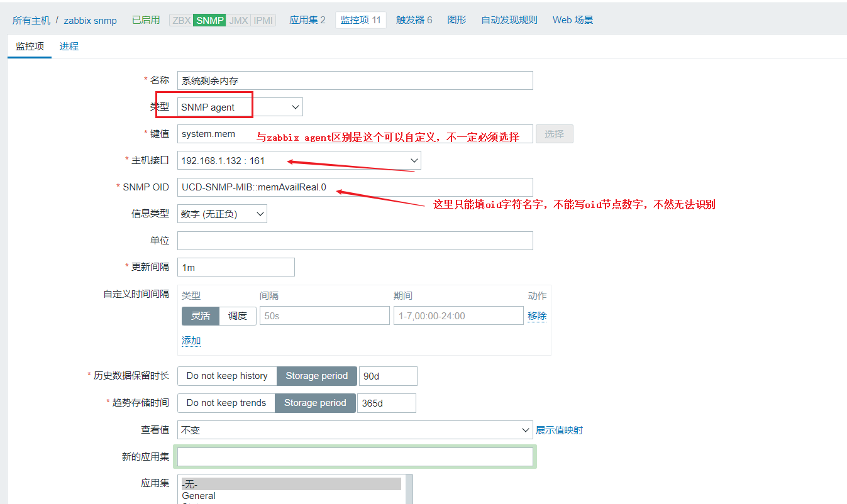Open the Web 场景 tab
The width and height of the screenshot is (847, 504).
click(573, 19)
